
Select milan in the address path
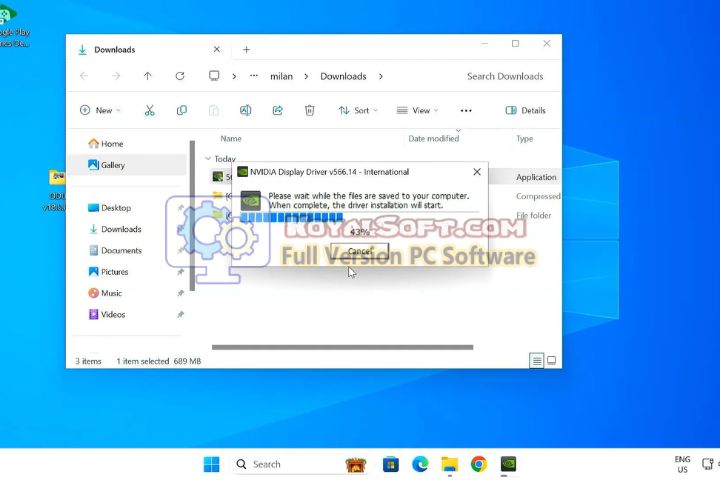click(x=281, y=76)
